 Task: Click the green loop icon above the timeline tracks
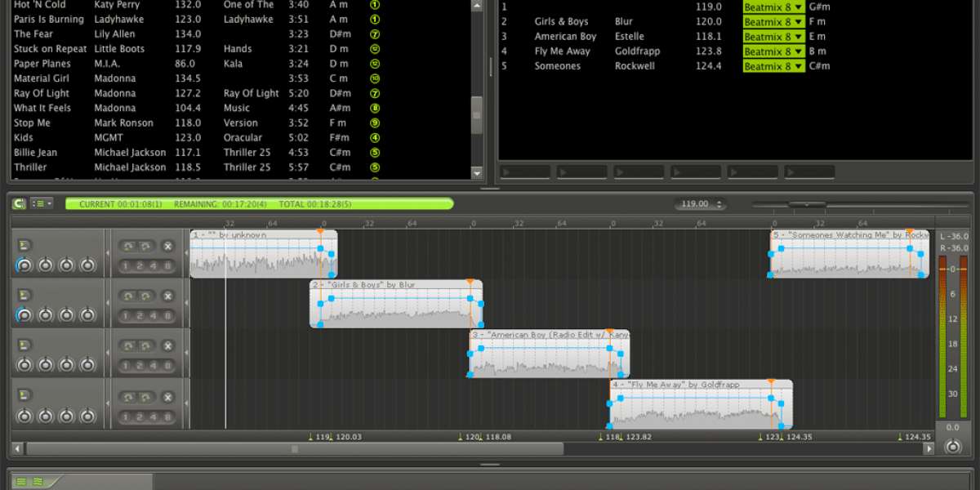19,203
